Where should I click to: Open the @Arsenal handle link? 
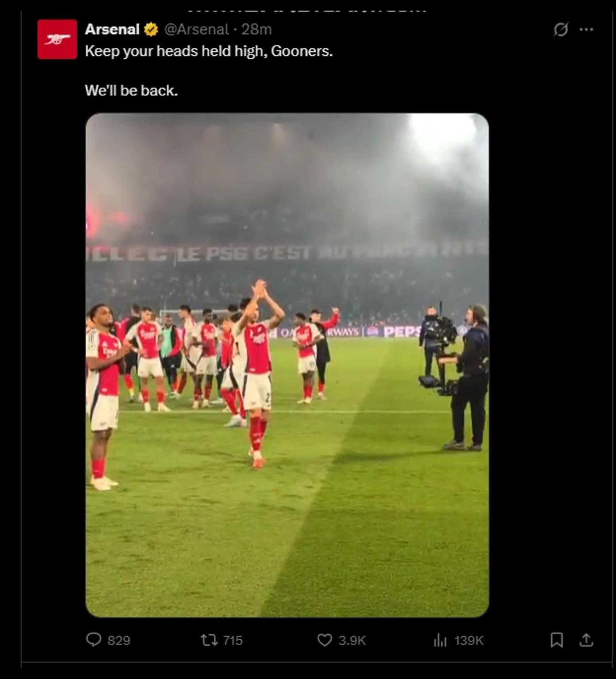(196, 29)
